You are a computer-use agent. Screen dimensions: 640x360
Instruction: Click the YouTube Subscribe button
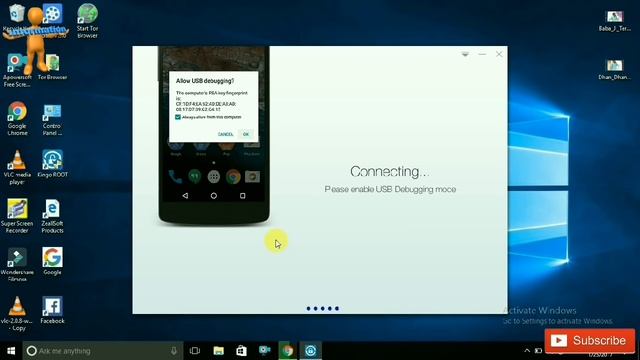click(x=590, y=340)
